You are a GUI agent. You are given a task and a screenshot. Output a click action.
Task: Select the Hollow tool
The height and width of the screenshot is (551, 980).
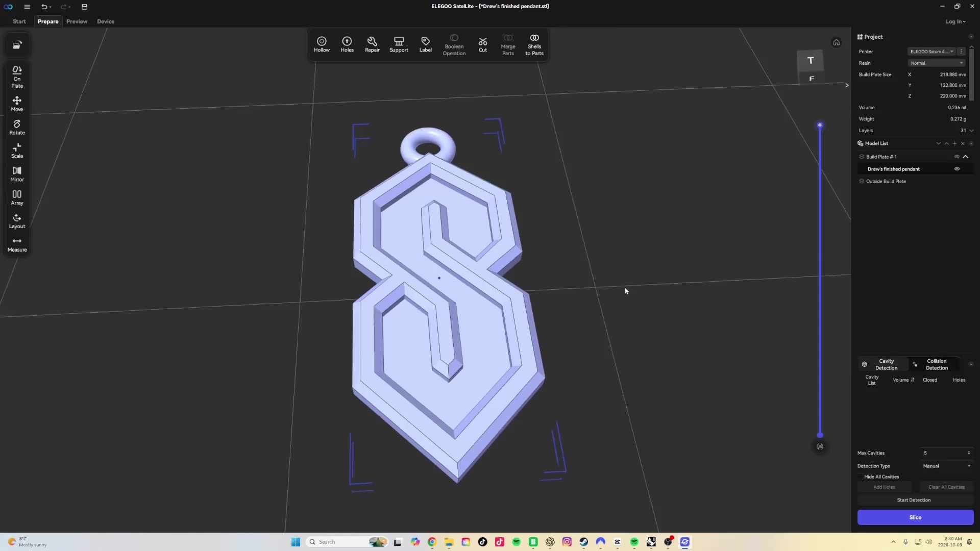click(322, 44)
